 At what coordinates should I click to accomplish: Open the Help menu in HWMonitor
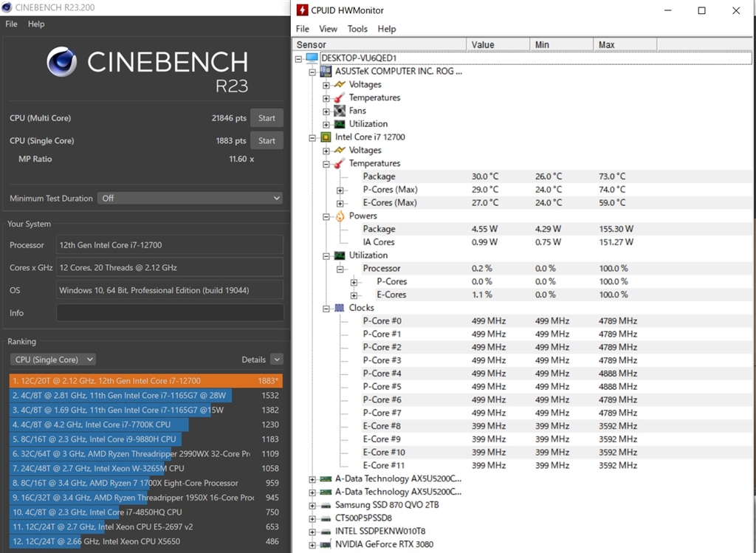[x=387, y=29]
